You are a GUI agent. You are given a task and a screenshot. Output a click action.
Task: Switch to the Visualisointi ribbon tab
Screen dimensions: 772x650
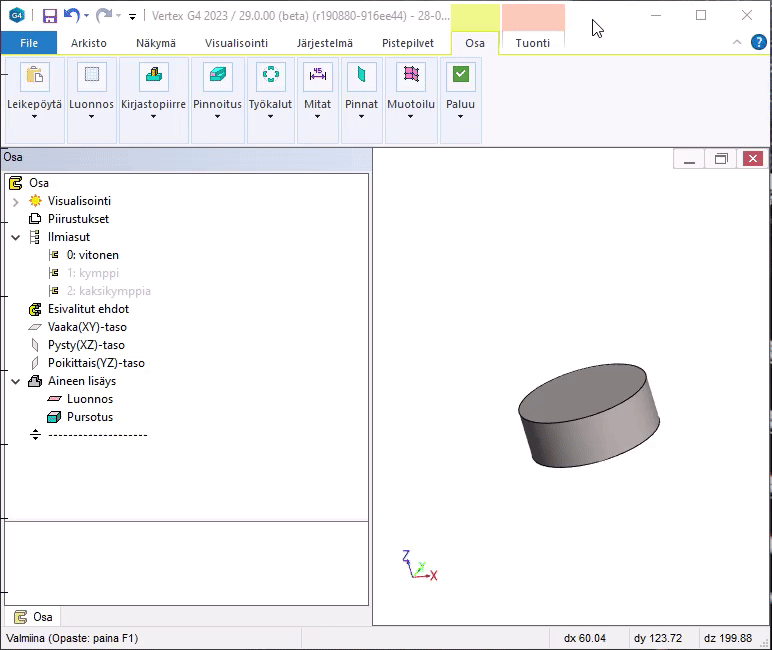click(x=236, y=43)
